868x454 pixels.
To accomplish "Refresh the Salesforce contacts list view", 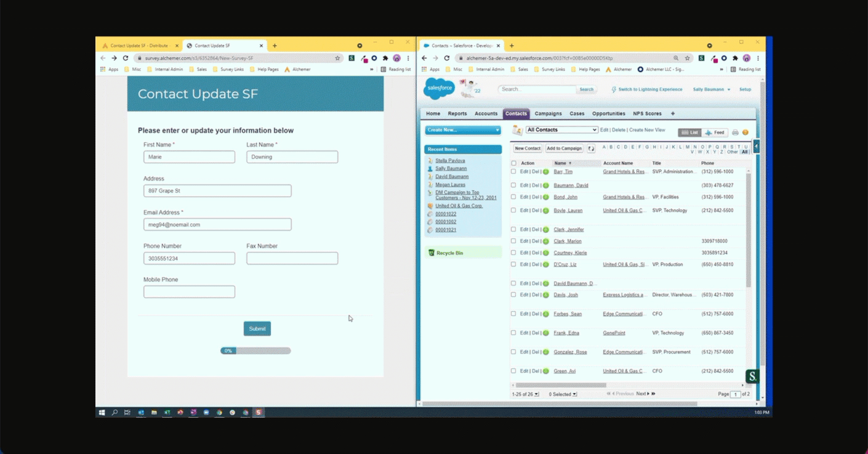I will pyautogui.click(x=591, y=148).
